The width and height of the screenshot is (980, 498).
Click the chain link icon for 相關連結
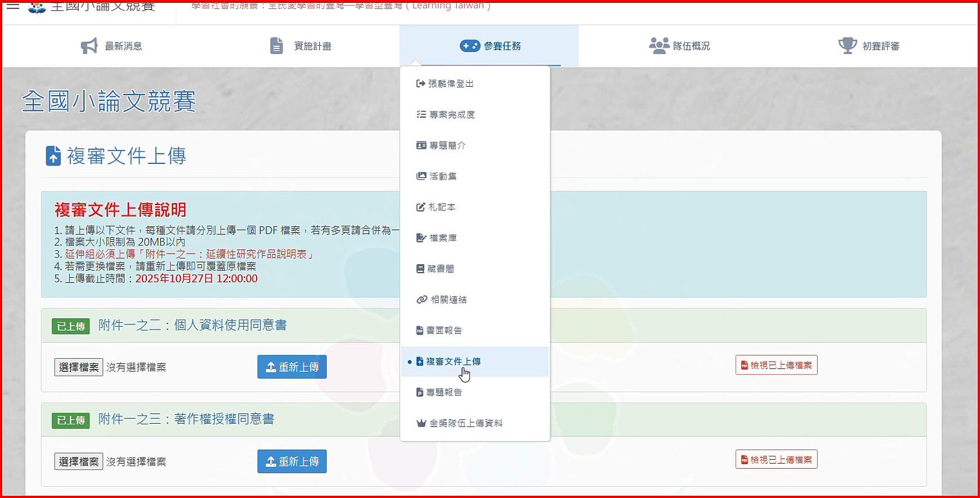point(421,300)
